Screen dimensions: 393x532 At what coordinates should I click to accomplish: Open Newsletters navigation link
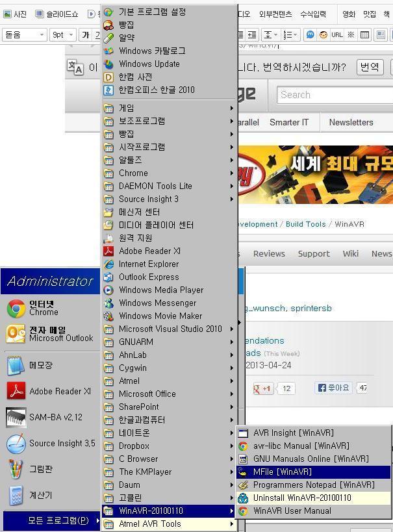coord(351,122)
